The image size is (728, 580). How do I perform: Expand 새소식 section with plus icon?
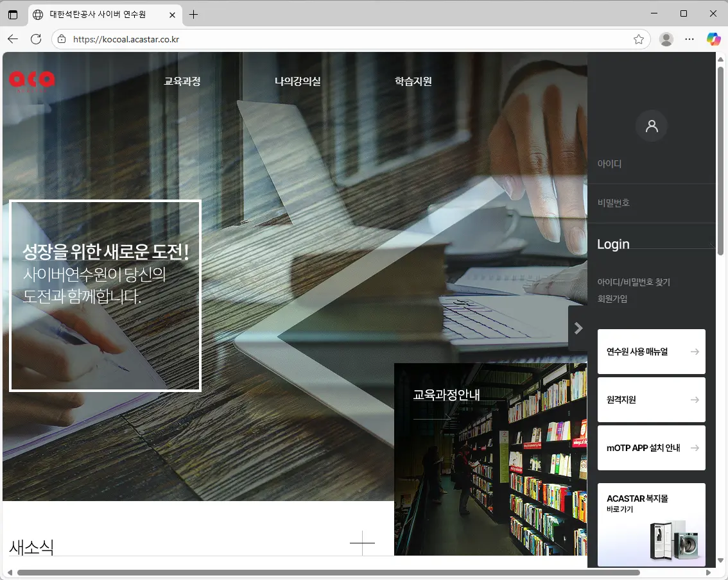[x=362, y=543]
